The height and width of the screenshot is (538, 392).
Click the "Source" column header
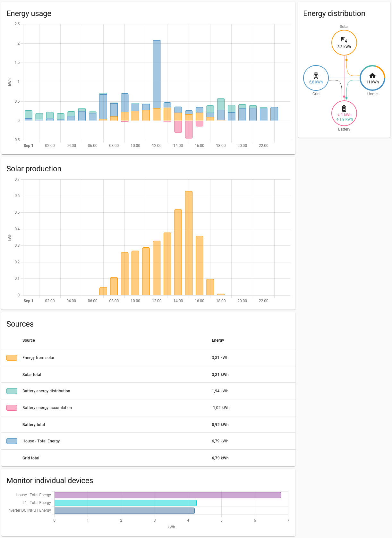click(x=29, y=340)
